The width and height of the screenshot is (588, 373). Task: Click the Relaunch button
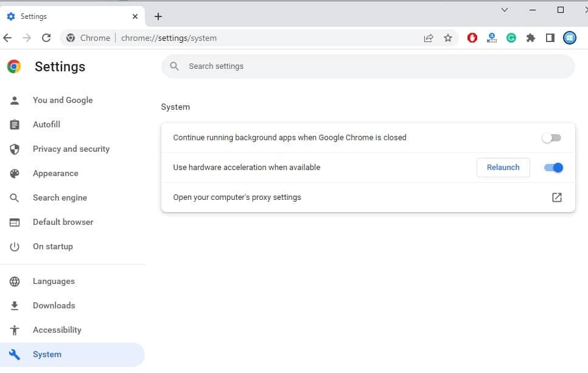pyautogui.click(x=503, y=168)
